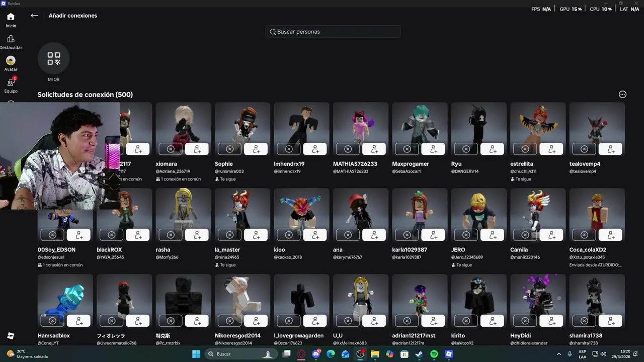Decline kirito's connection request
Viewport: 644px width, 362px height.
click(x=466, y=321)
